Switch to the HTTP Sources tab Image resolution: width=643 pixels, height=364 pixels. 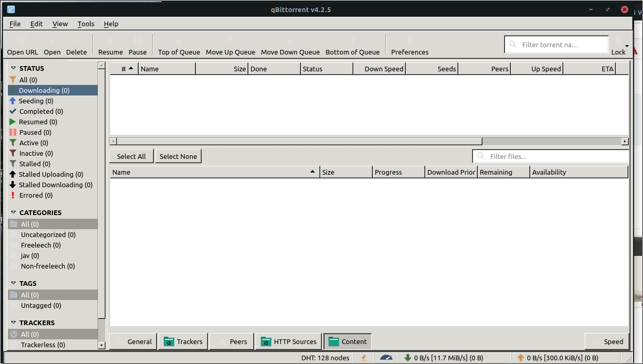(288, 341)
